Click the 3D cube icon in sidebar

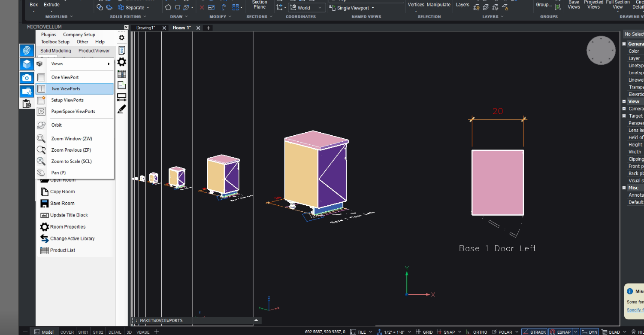click(x=27, y=64)
